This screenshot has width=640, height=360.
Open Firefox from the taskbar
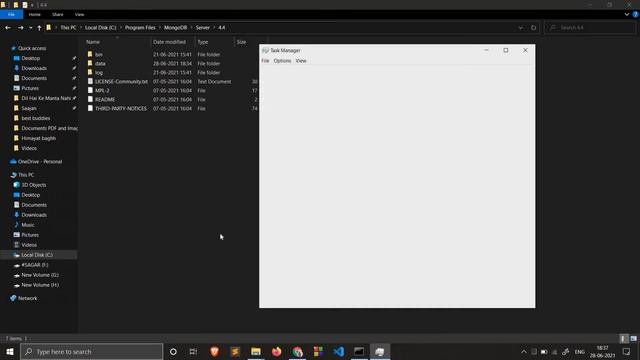(x=276, y=351)
